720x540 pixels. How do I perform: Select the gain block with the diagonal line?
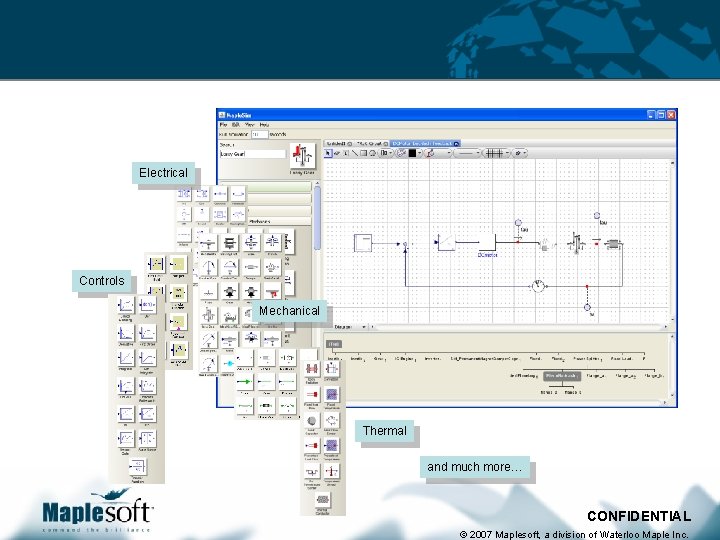tap(445, 242)
